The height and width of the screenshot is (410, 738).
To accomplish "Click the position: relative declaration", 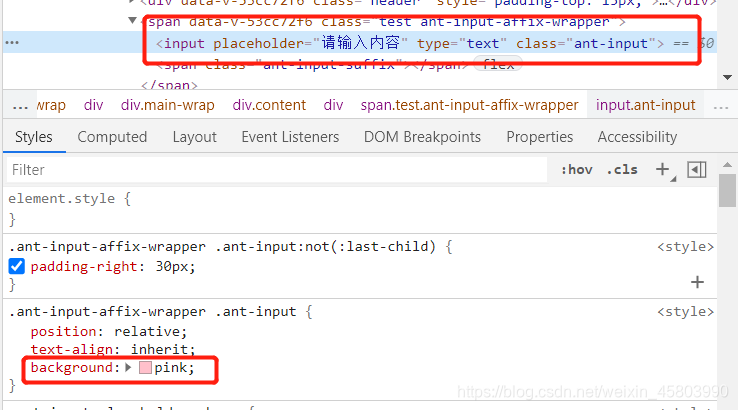I will point(109,332).
